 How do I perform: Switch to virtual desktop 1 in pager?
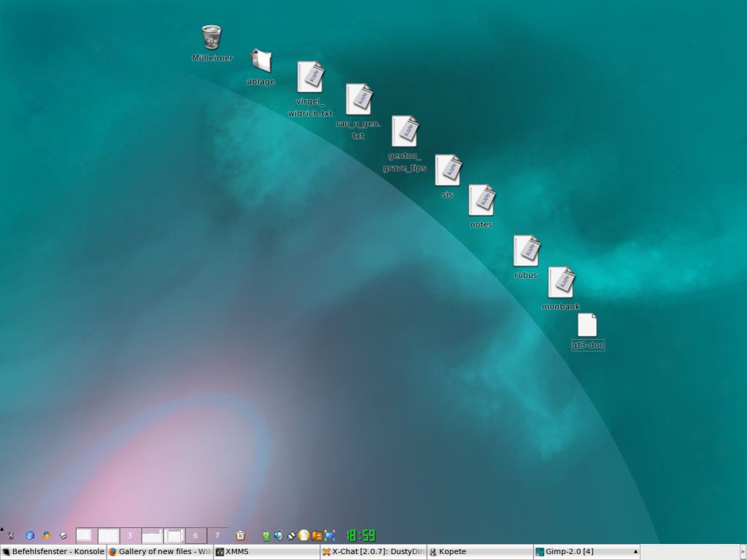click(87, 536)
